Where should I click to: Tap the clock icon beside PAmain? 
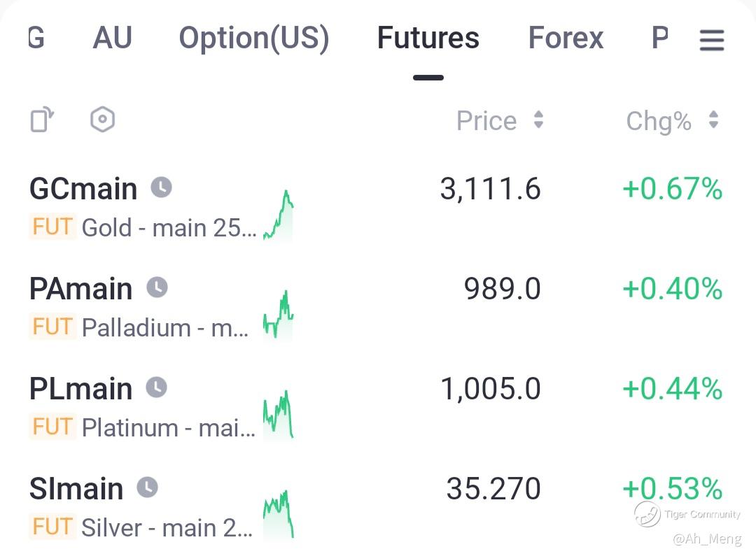157,287
